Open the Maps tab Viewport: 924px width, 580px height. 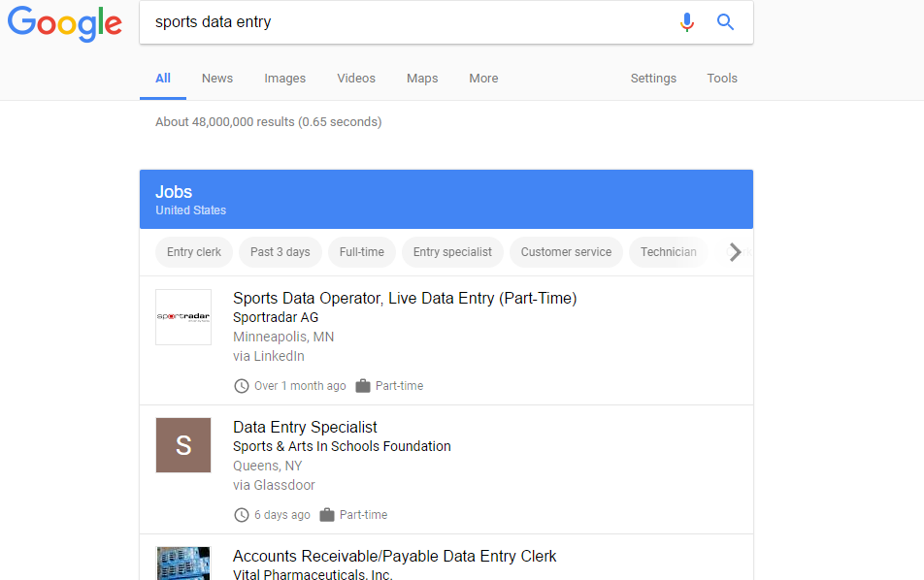(422, 79)
